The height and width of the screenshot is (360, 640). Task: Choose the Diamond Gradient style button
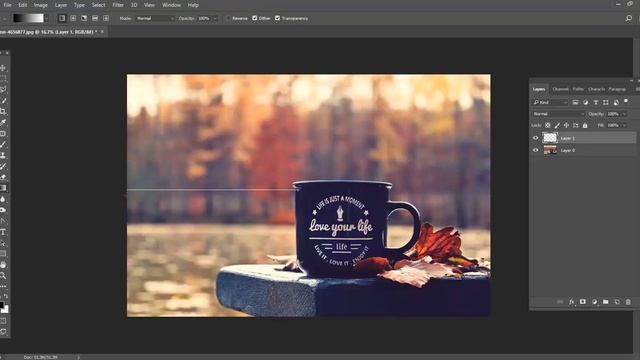pyautogui.click(x=106, y=18)
